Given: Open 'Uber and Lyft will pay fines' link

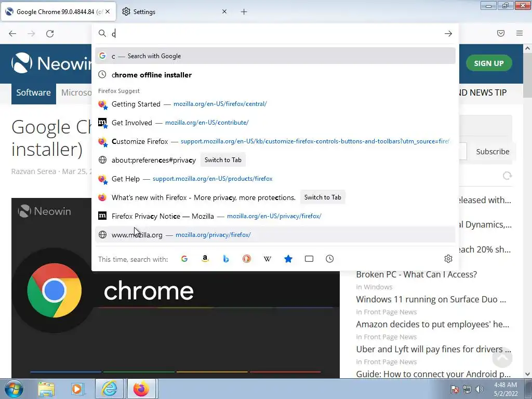Looking at the screenshot, I should [x=433, y=350].
